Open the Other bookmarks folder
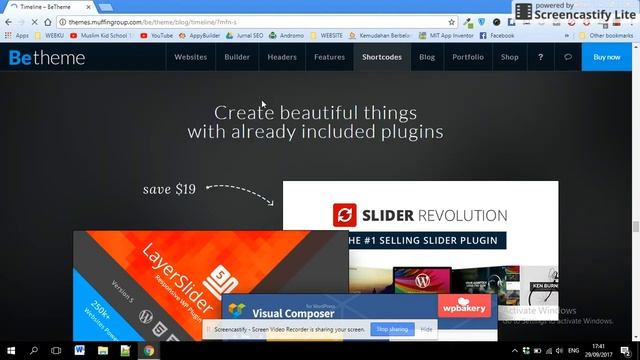 pyautogui.click(x=606, y=36)
